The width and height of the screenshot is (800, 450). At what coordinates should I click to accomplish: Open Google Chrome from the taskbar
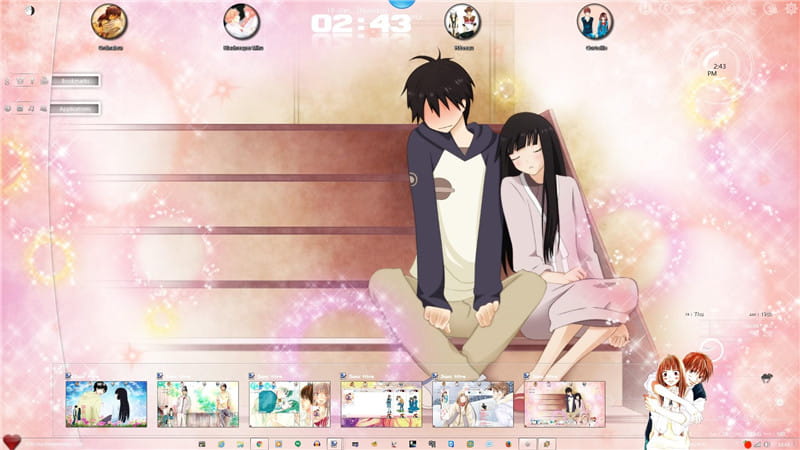[x=259, y=443]
